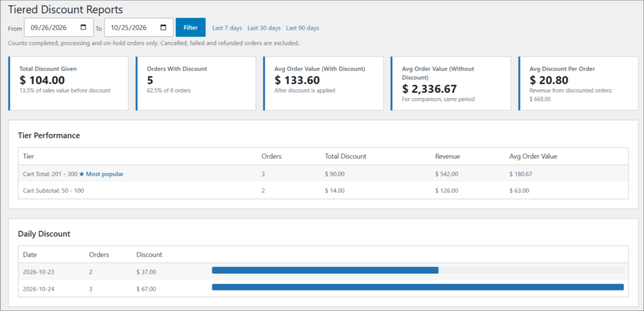Click the Avg Order Value column header
The image size is (644, 311).
coord(533,156)
